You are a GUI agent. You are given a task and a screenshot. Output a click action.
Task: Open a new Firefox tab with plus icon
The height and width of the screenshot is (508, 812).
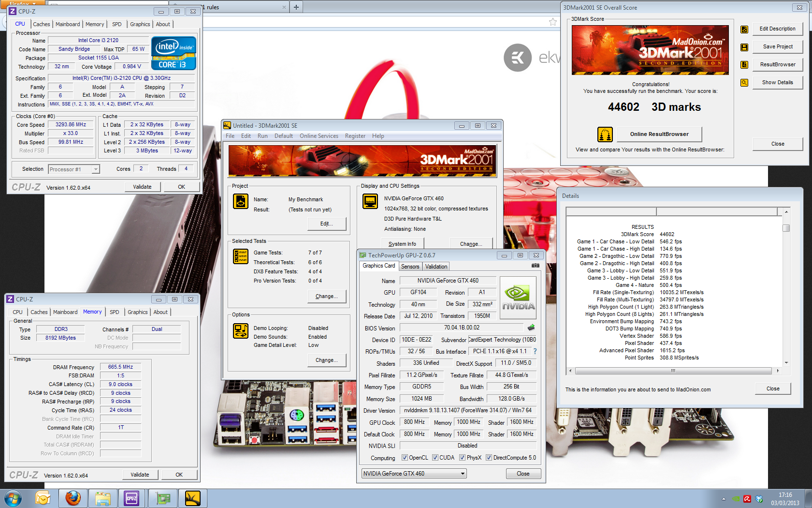tap(296, 7)
